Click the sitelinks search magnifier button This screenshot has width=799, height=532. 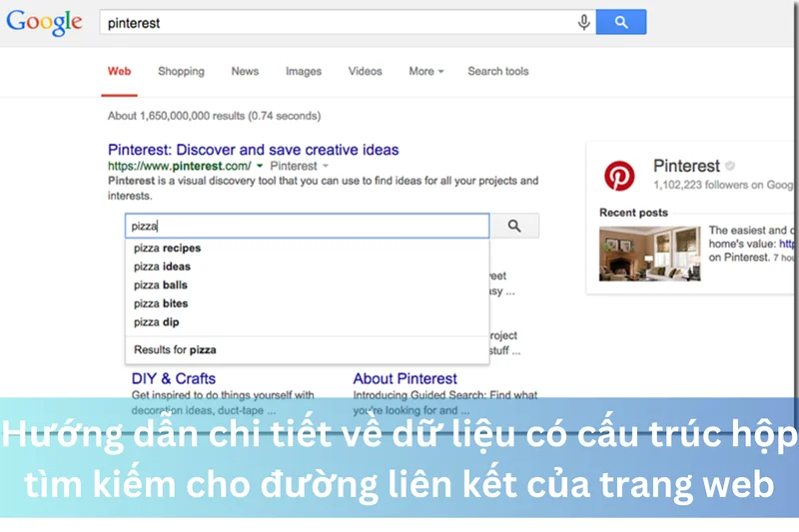pyautogui.click(x=514, y=226)
